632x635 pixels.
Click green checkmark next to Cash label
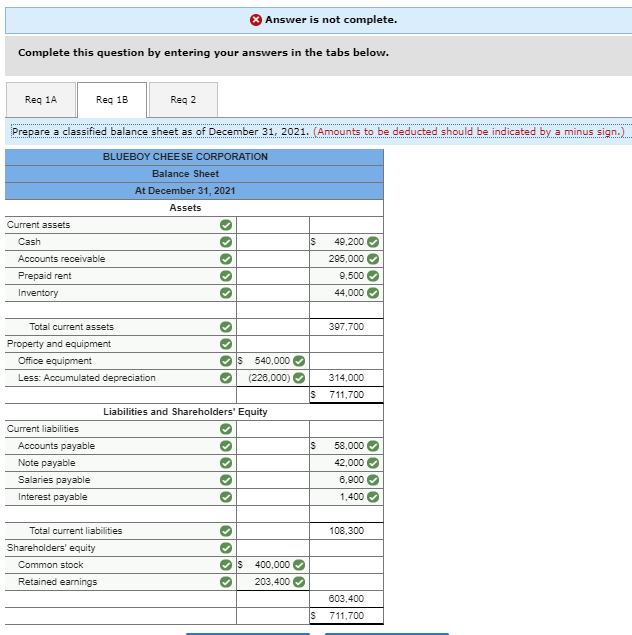[x=226, y=242]
